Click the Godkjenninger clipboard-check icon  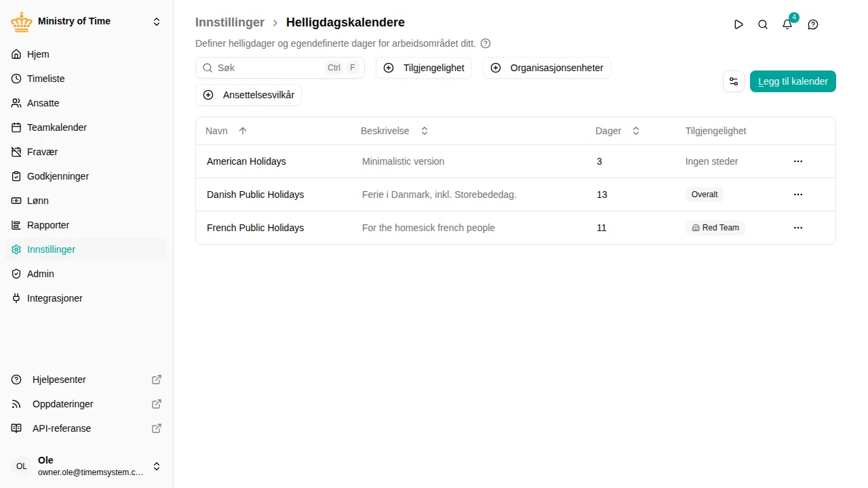tap(16, 176)
